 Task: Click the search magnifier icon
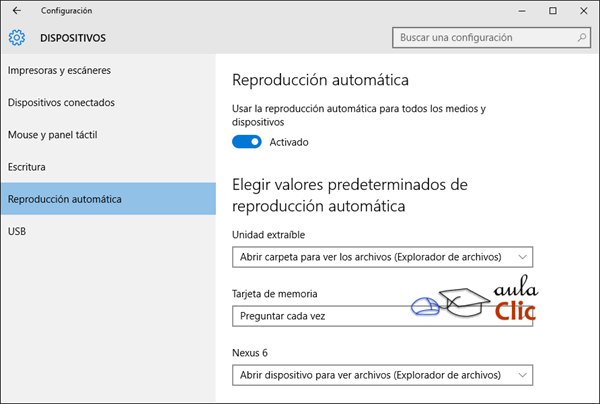click(582, 37)
